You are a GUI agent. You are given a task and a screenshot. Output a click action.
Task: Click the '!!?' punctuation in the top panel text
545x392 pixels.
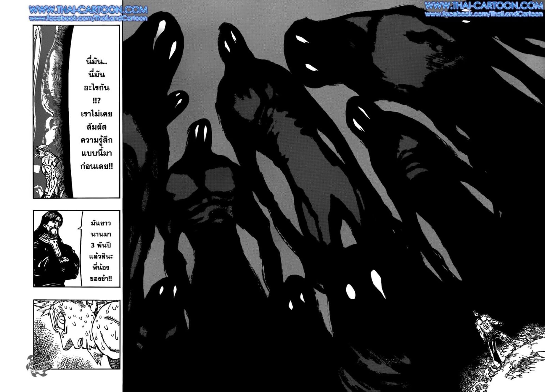pos(96,101)
